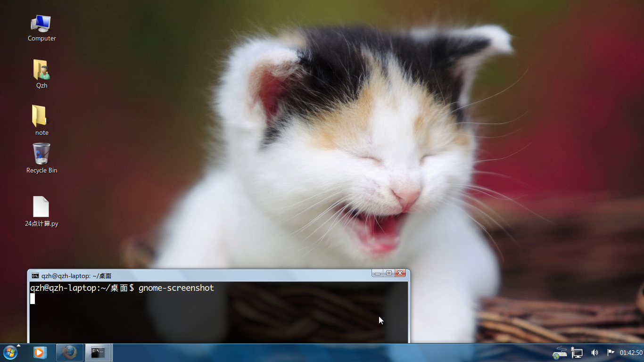
Task: Click the terminal's block cursor
Action: (x=33, y=299)
